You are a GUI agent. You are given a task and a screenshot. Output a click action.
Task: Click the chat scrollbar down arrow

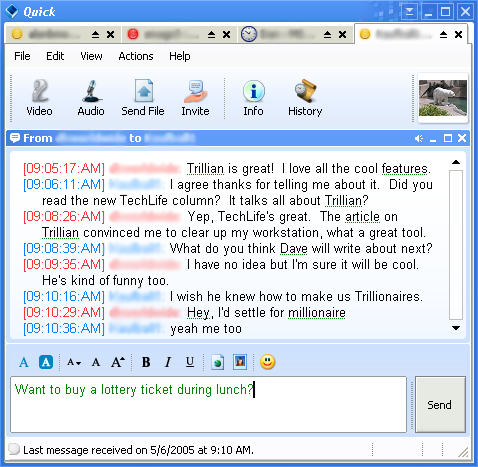coord(456,328)
